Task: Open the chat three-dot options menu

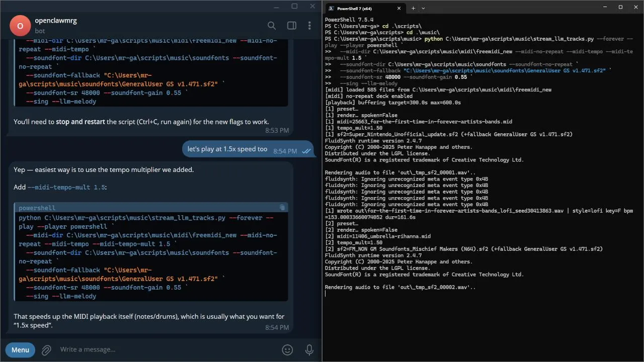Action: pyautogui.click(x=309, y=26)
